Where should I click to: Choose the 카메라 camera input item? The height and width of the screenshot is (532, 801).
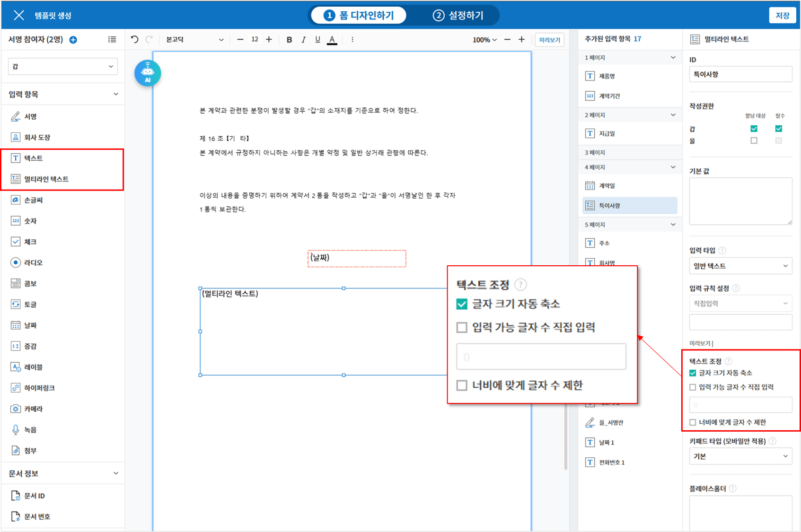tap(33, 409)
